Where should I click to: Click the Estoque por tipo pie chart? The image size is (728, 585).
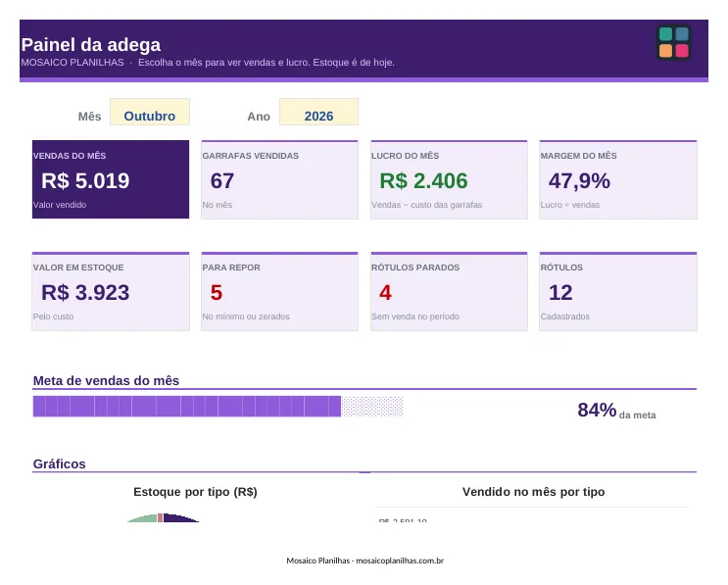[163, 517]
